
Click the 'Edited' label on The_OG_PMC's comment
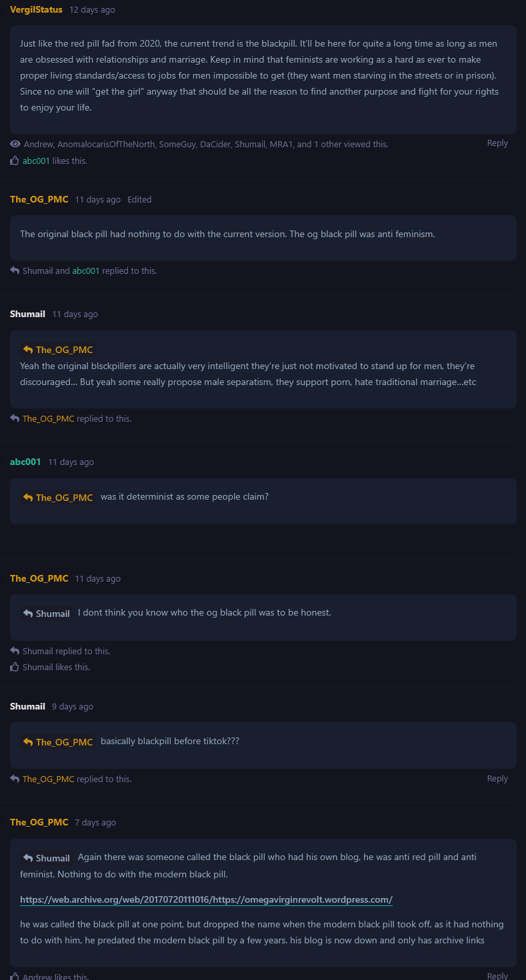point(139,199)
